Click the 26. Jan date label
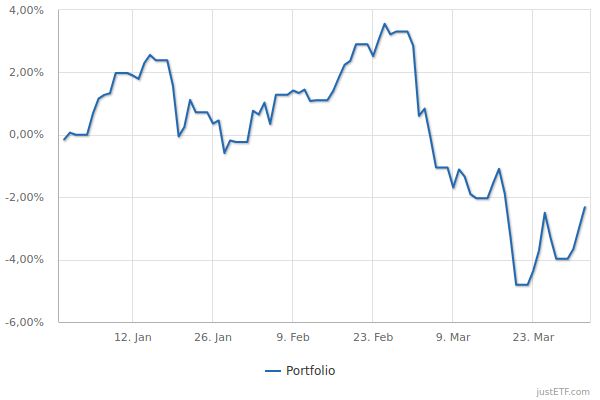The image size is (600, 400). point(212,337)
